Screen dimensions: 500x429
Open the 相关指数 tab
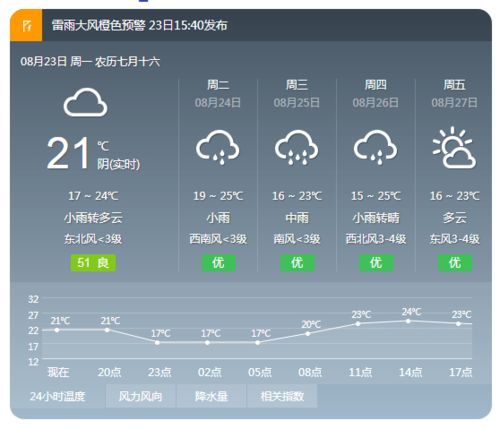(x=282, y=396)
